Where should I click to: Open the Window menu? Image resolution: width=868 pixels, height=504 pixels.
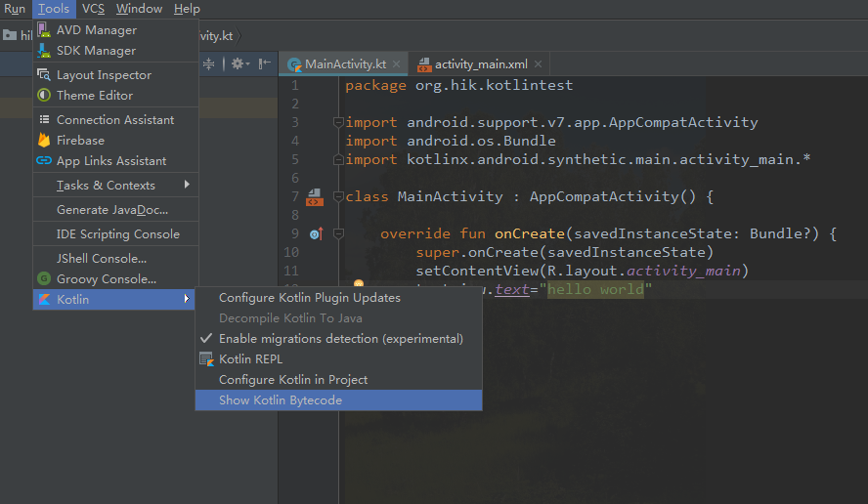pos(139,9)
